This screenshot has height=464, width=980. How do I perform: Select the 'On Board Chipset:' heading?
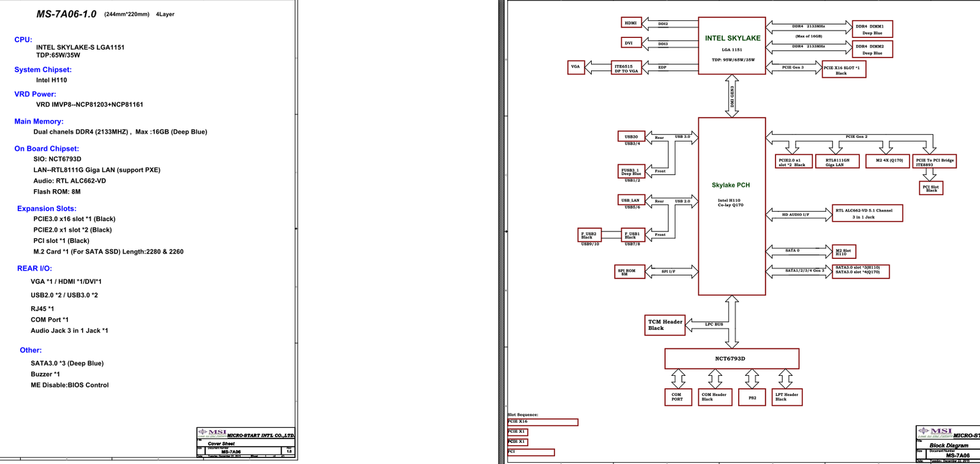tap(47, 149)
